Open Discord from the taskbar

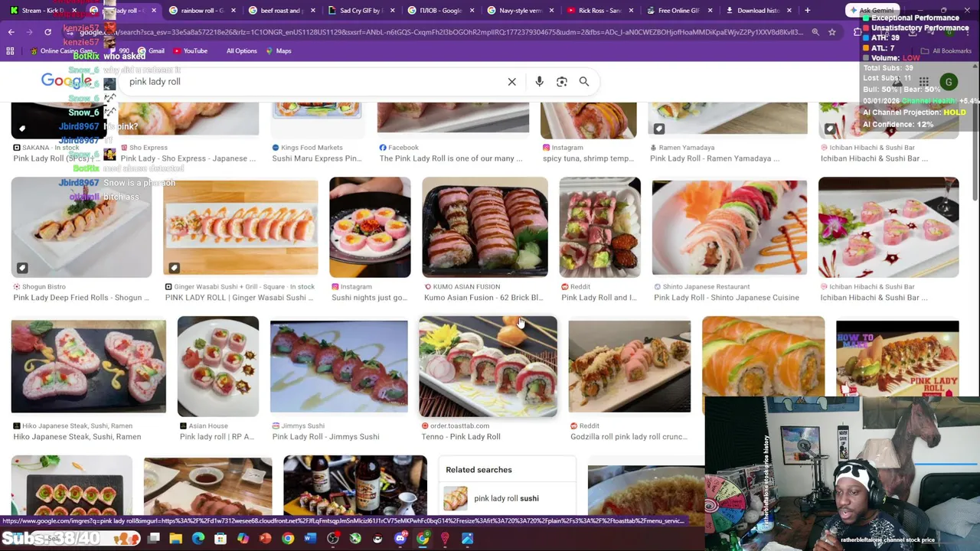point(400,539)
